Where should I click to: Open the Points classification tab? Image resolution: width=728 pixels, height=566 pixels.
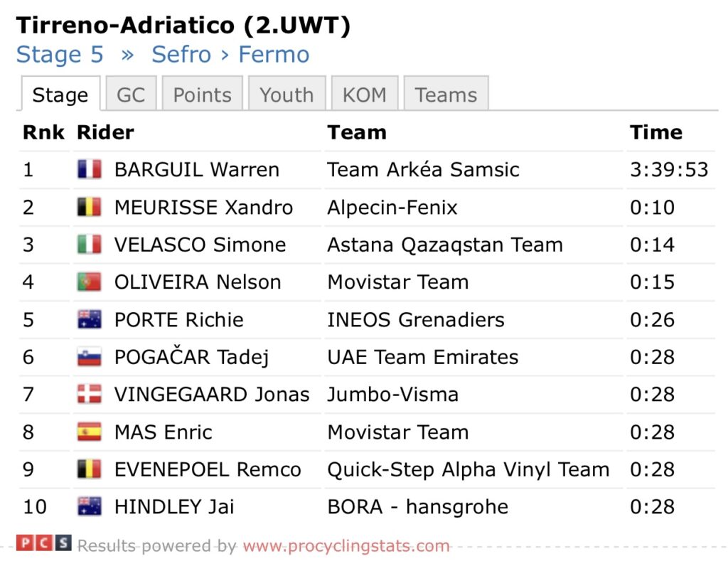point(203,95)
